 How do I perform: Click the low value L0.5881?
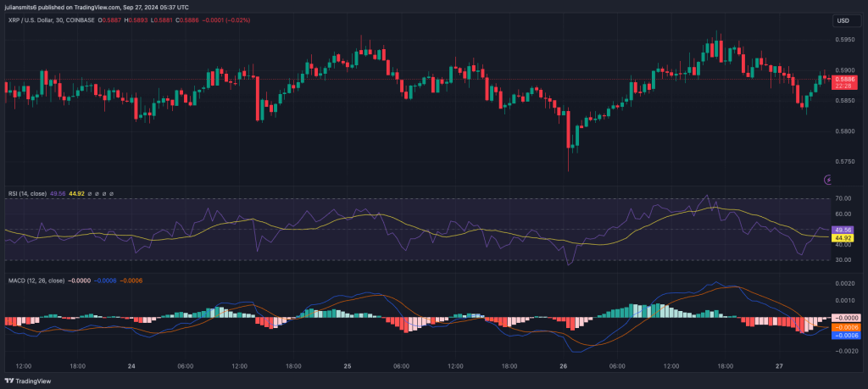tap(160, 20)
